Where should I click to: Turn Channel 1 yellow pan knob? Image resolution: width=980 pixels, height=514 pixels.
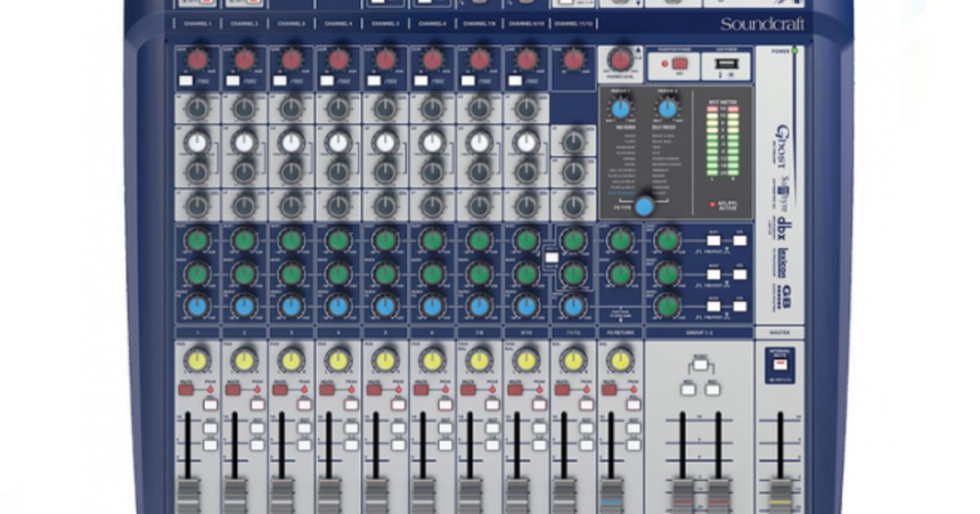pos(196,359)
